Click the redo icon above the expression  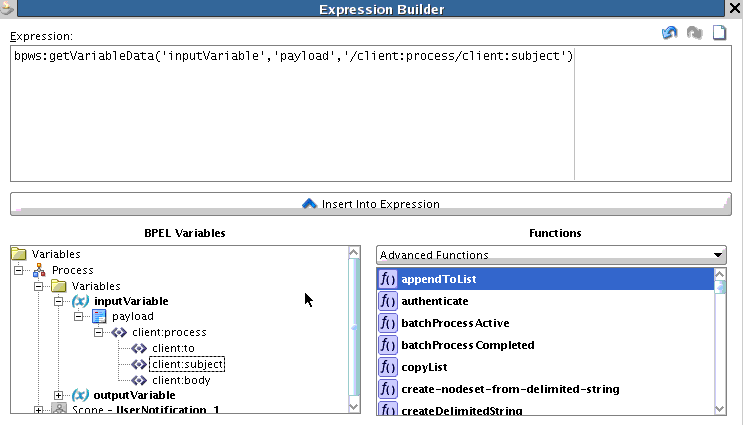pos(695,33)
